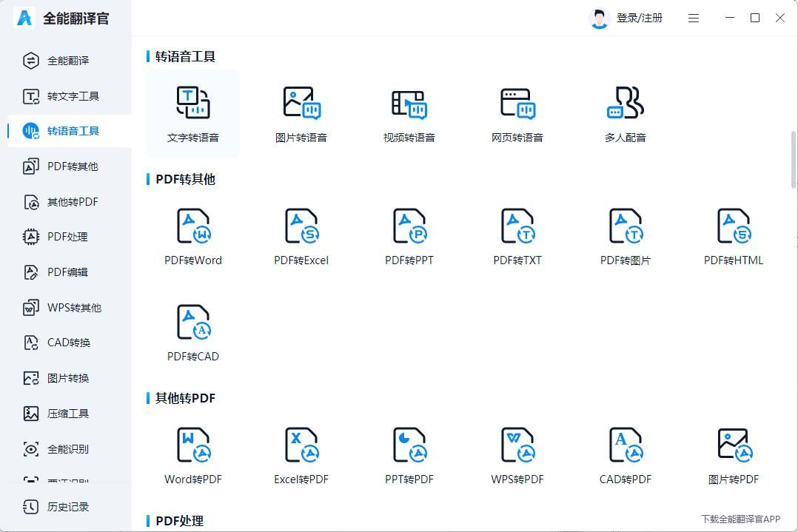Open the PDF转图片 tool
Screen dimensions: 798x532
click(624, 235)
